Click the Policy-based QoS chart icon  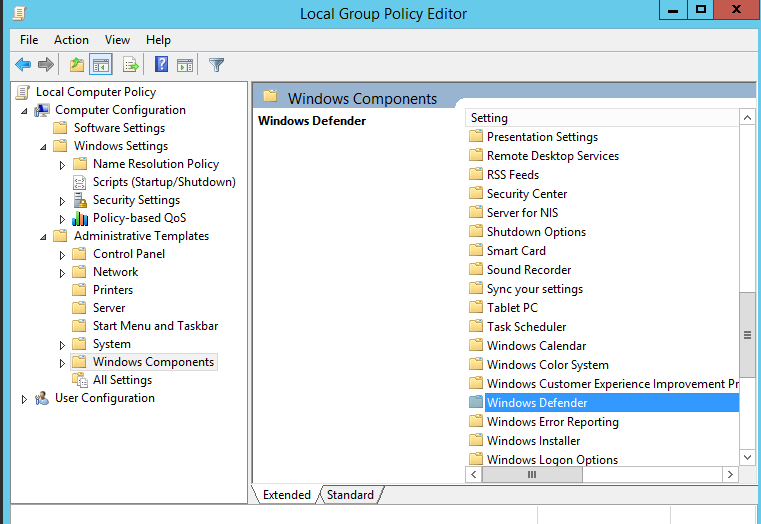pos(80,218)
